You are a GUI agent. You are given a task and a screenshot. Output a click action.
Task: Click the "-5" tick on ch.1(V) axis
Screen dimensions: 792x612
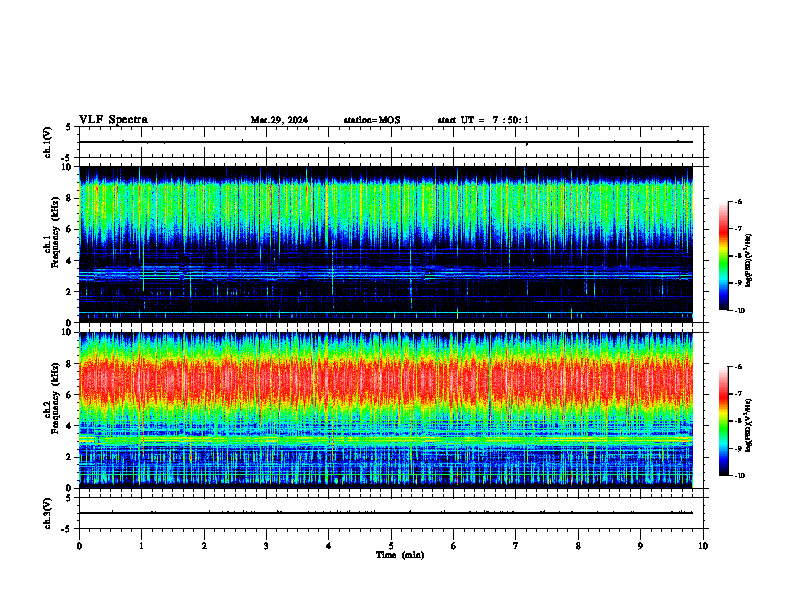[x=67, y=158]
